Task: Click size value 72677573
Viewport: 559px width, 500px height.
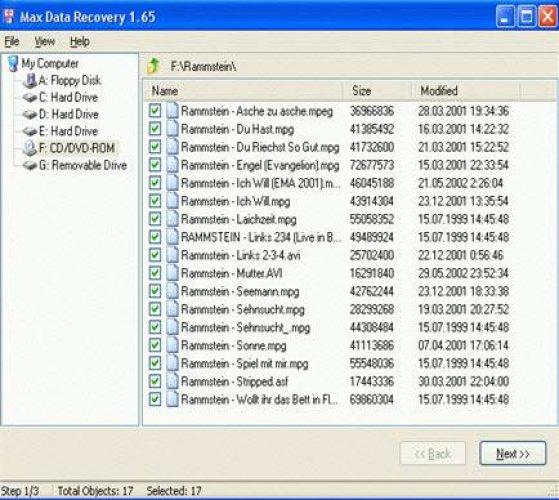Action: tap(372, 165)
